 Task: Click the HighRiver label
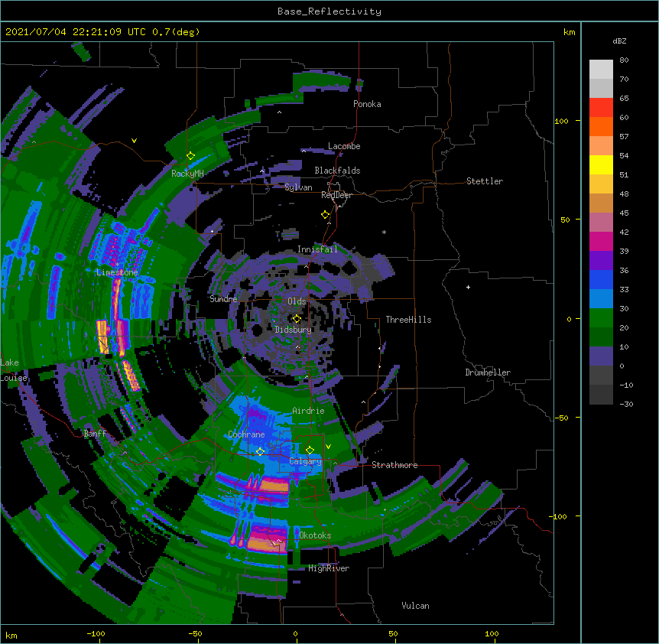pyautogui.click(x=328, y=568)
